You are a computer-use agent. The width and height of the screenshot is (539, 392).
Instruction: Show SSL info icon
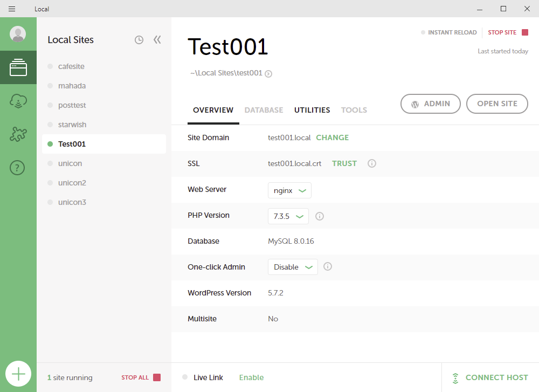coord(371,163)
